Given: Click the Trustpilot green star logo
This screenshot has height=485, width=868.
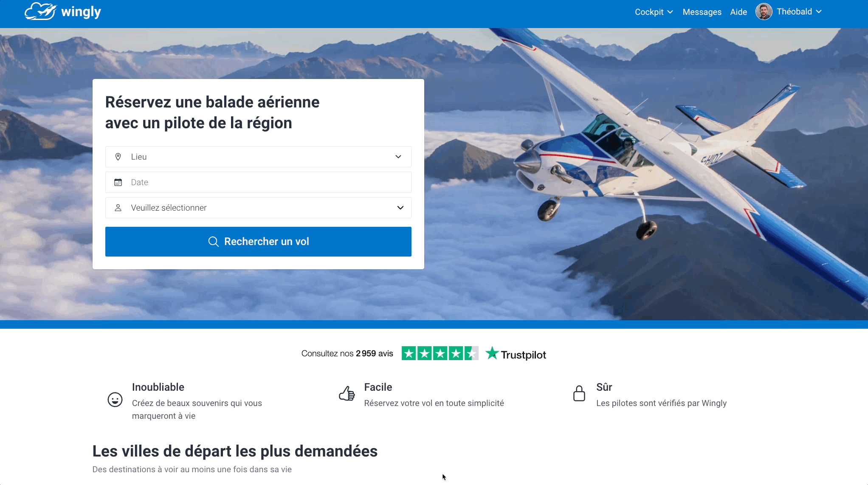Looking at the screenshot, I should 492,353.
